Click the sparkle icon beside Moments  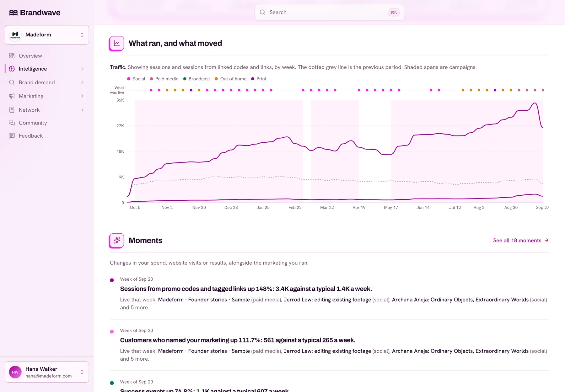click(116, 241)
